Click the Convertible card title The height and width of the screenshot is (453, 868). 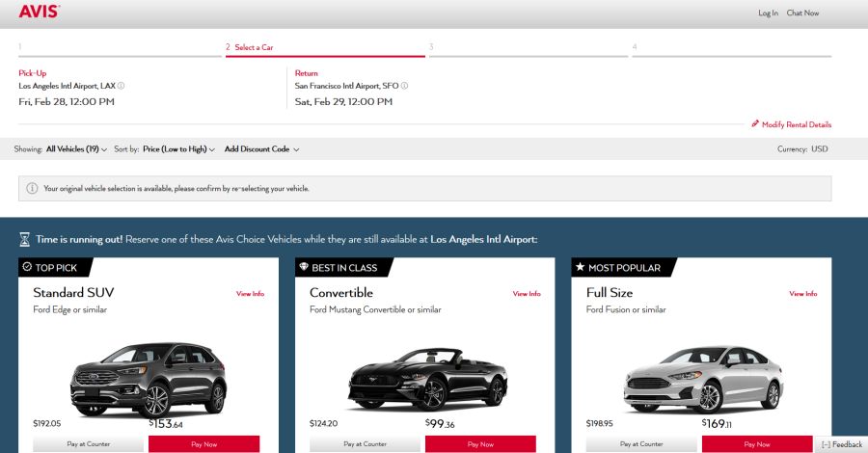click(x=341, y=293)
